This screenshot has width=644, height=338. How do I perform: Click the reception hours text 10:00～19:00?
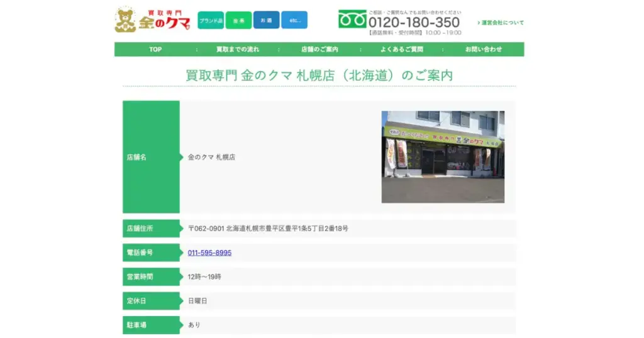[x=443, y=33]
